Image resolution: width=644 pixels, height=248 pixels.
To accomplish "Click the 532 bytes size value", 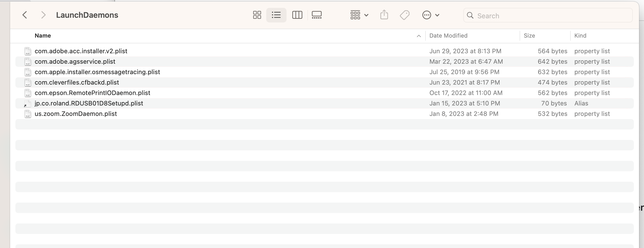I will (552, 114).
